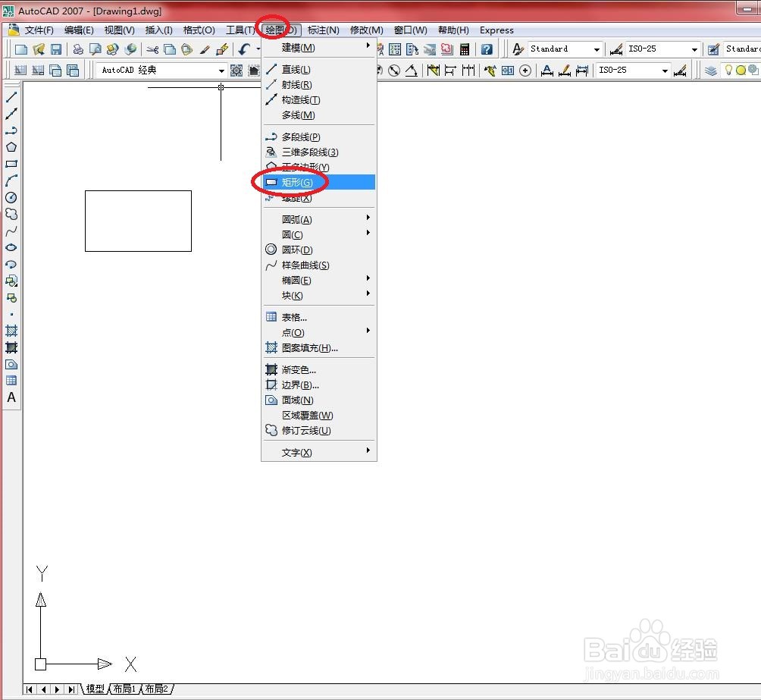Image resolution: width=761 pixels, height=700 pixels.
Task: Expand the 块(K) submenu
Action: 319,295
